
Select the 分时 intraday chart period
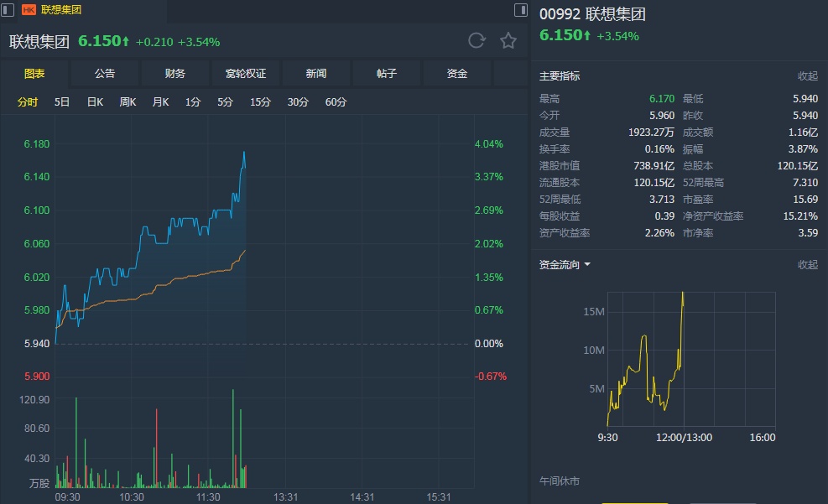tap(28, 101)
